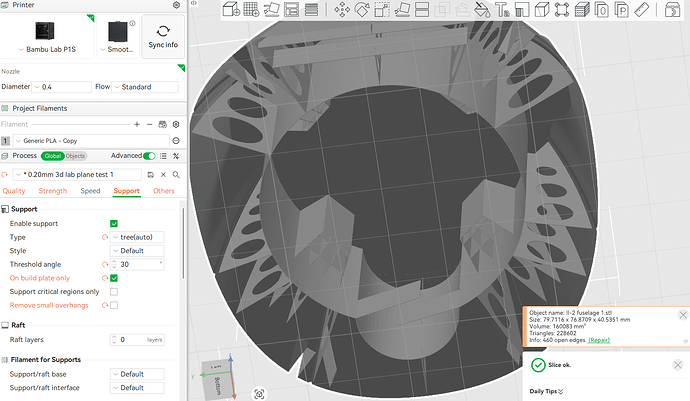Toggle Advanced mode switch

pos(149,156)
